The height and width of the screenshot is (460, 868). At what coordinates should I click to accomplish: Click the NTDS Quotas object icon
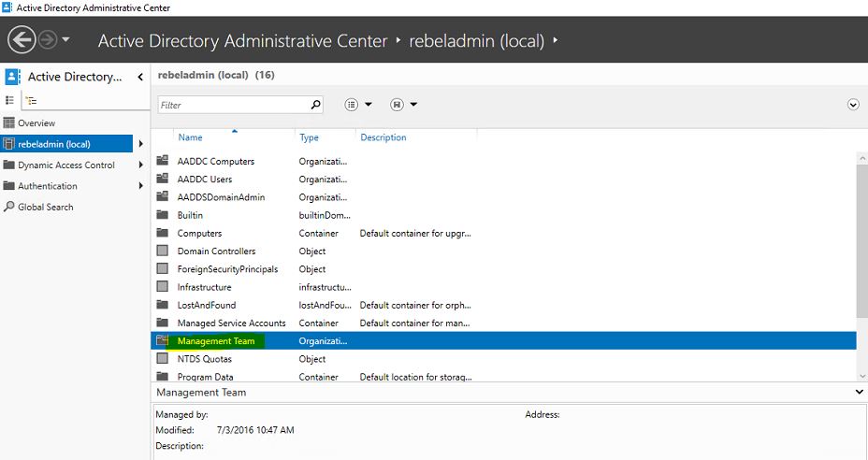coord(162,358)
